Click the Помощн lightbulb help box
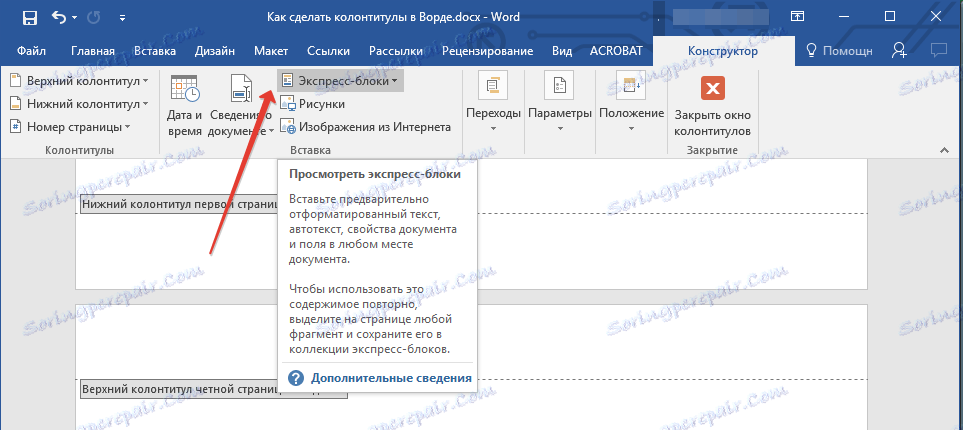Image resolution: width=963 pixels, height=430 pixels. tap(839, 51)
